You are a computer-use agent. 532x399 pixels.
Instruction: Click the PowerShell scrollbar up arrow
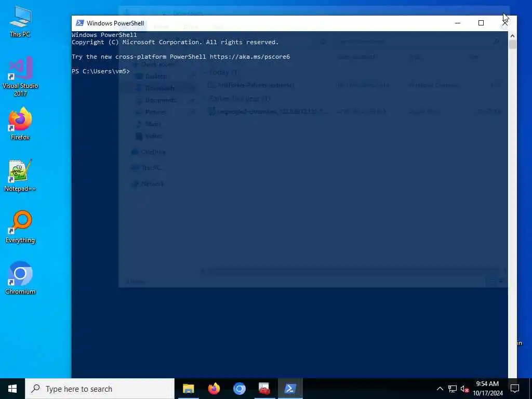click(x=512, y=36)
